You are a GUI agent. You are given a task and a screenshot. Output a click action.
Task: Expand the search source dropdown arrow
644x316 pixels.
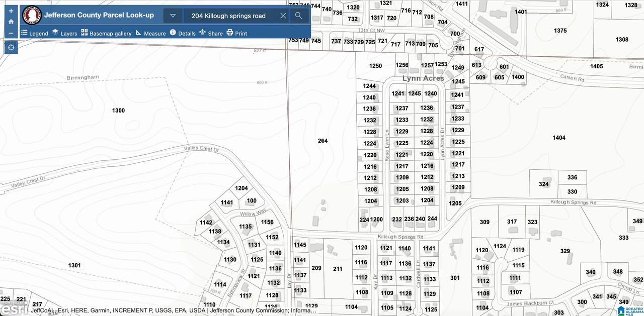click(x=173, y=16)
